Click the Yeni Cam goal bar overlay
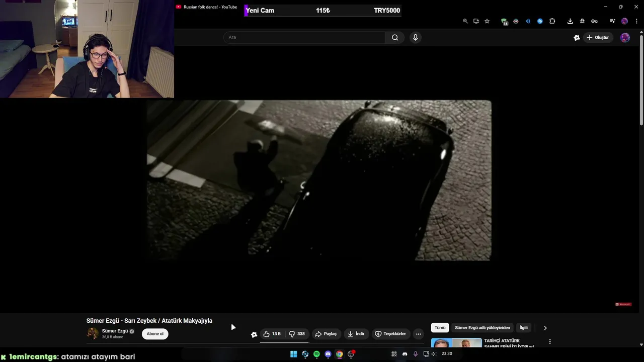 click(323, 11)
